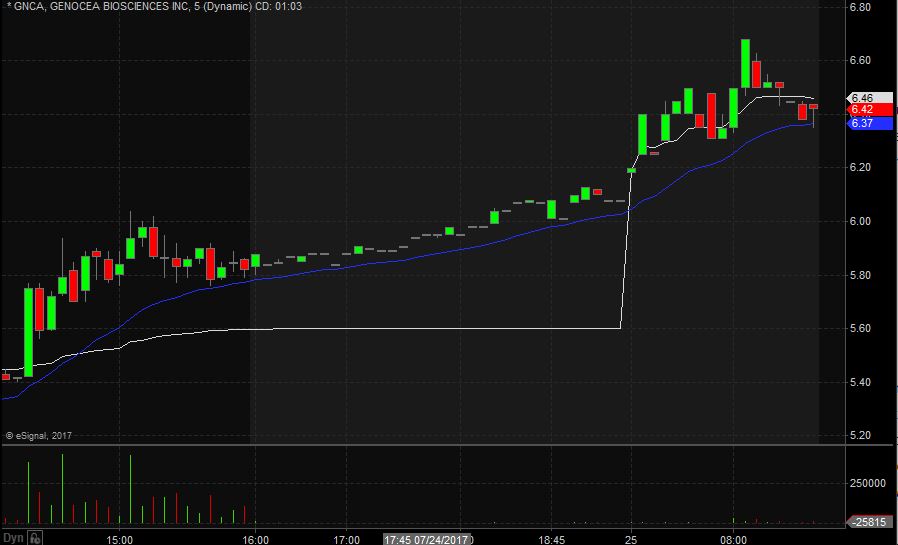This screenshot has height=545, width=898.
Task: Select the -25815 volume value marker
Action: tap(869, 522)
